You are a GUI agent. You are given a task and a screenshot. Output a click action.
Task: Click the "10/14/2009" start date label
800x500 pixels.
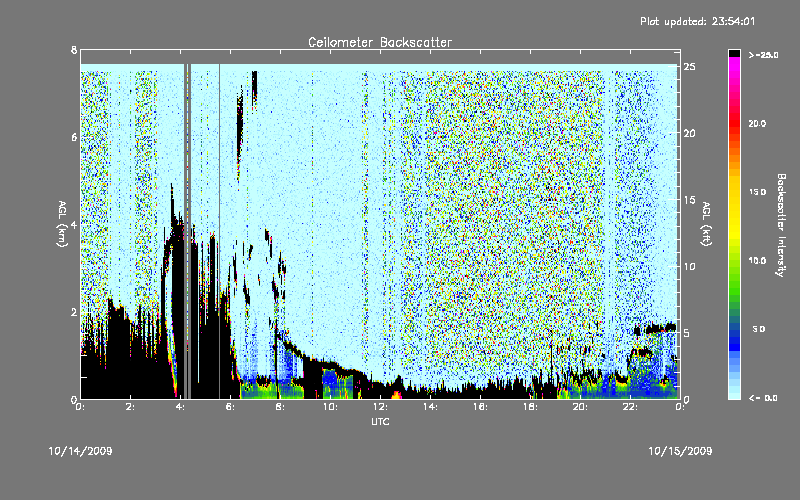point(81,451)
